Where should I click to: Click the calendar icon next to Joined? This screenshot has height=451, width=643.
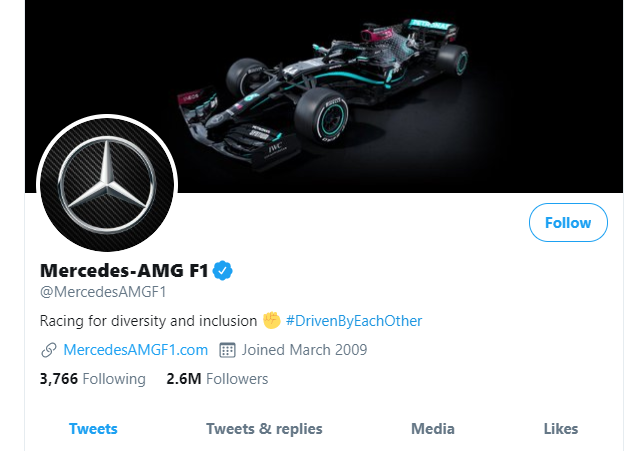227,350
